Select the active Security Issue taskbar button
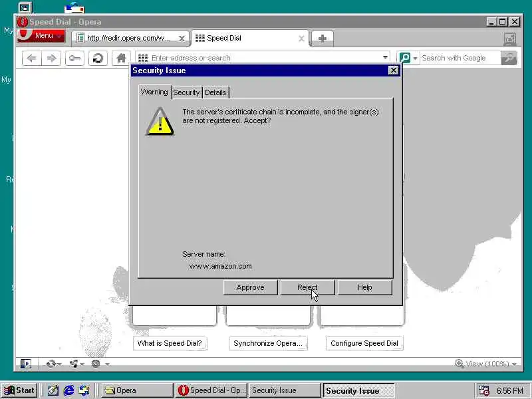 click(x=358, y=390)
